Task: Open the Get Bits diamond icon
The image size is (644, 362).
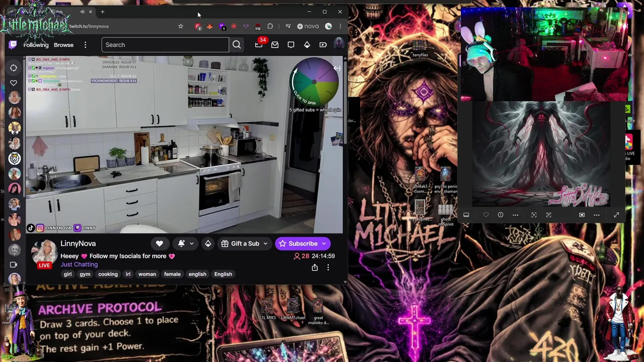Action: click(x=307, y=45)
